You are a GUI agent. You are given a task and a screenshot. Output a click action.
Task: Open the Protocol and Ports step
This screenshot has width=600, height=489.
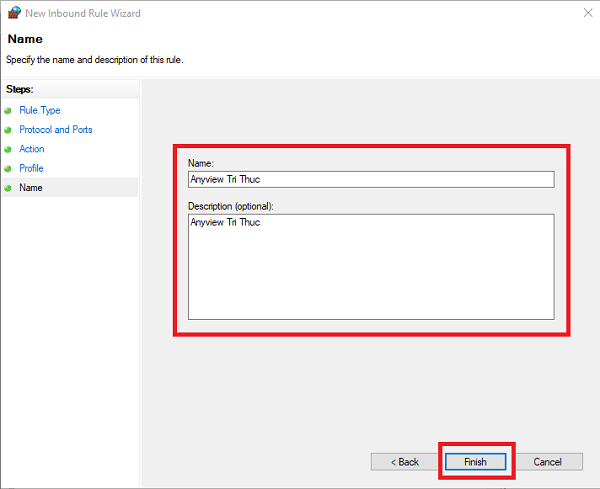56,129
